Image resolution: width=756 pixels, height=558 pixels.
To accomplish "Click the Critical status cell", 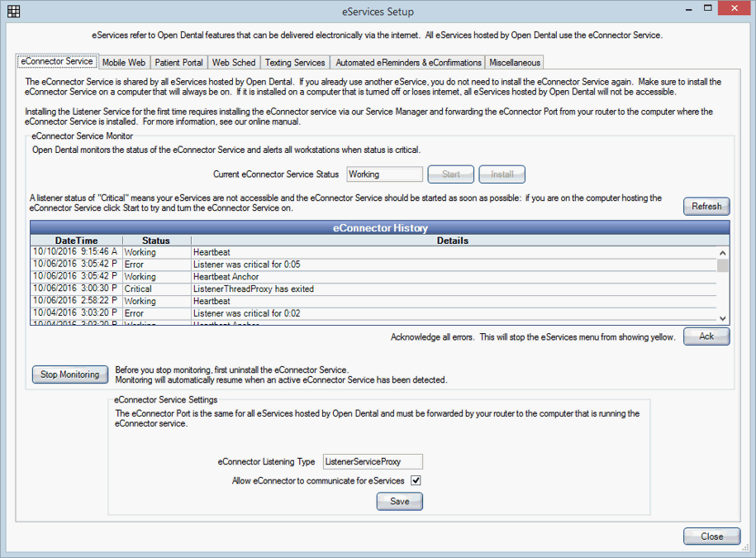I will 157,289.
